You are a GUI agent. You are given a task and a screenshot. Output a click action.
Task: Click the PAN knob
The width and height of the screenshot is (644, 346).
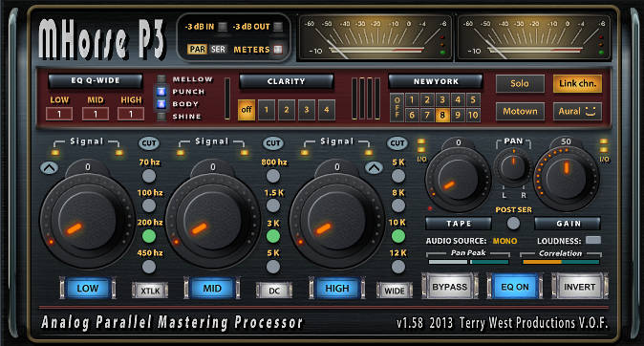513,167
